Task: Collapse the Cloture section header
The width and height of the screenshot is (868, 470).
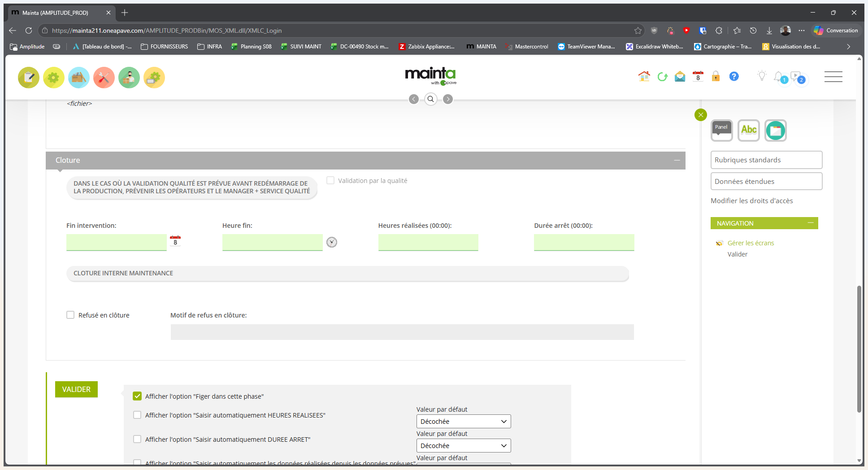Action: 677,160
